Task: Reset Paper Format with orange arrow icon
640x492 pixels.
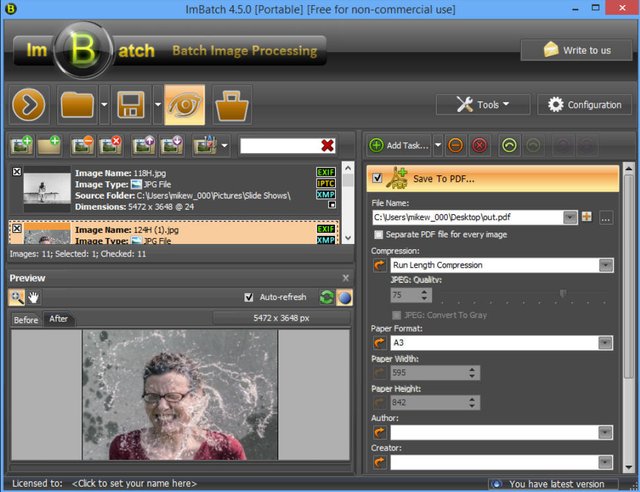Action: [x=380, y=343]
